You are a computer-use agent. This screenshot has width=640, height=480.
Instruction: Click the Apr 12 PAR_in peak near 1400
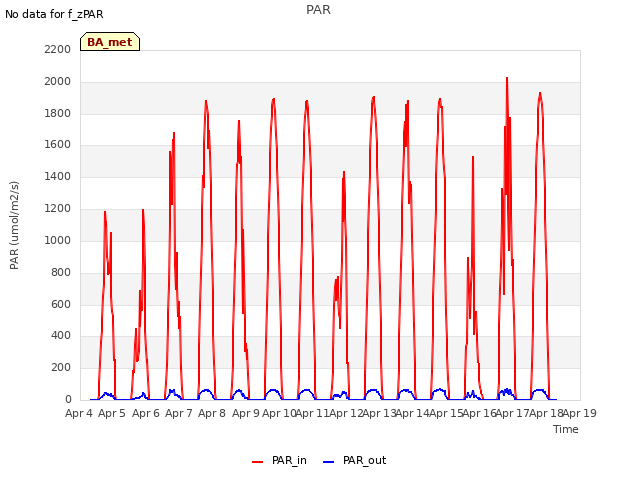[x=344, y=172]
